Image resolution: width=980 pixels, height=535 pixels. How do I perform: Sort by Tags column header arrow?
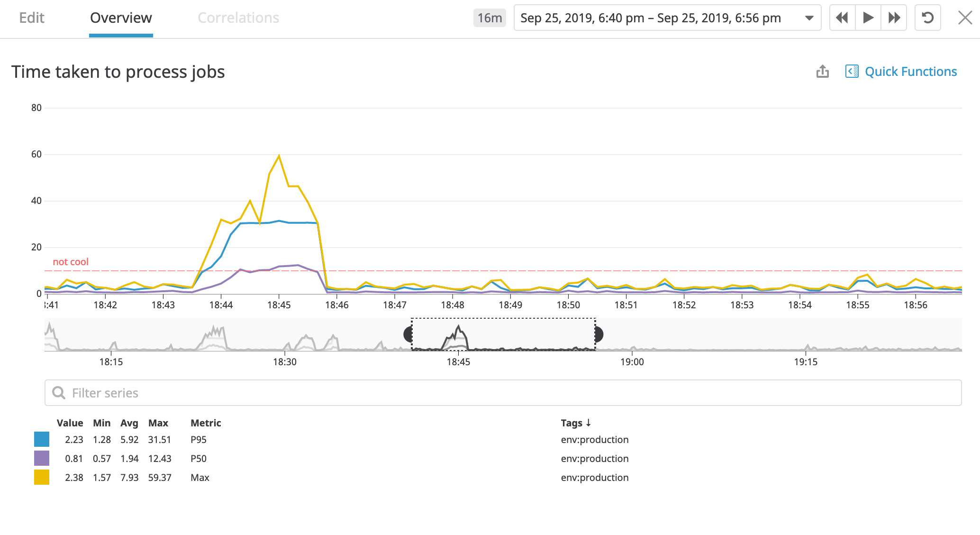tap(588, 422)
